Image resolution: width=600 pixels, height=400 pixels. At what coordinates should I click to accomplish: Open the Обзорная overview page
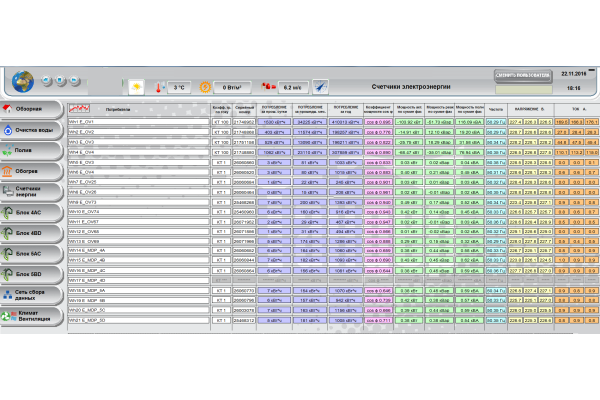pyautogui.click(x=30, y=108)
